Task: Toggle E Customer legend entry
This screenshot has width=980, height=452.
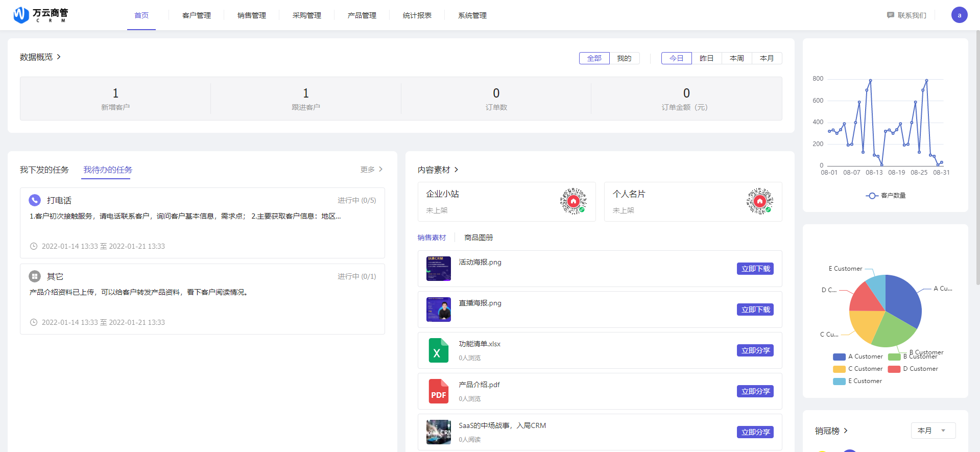Action: 857,381
